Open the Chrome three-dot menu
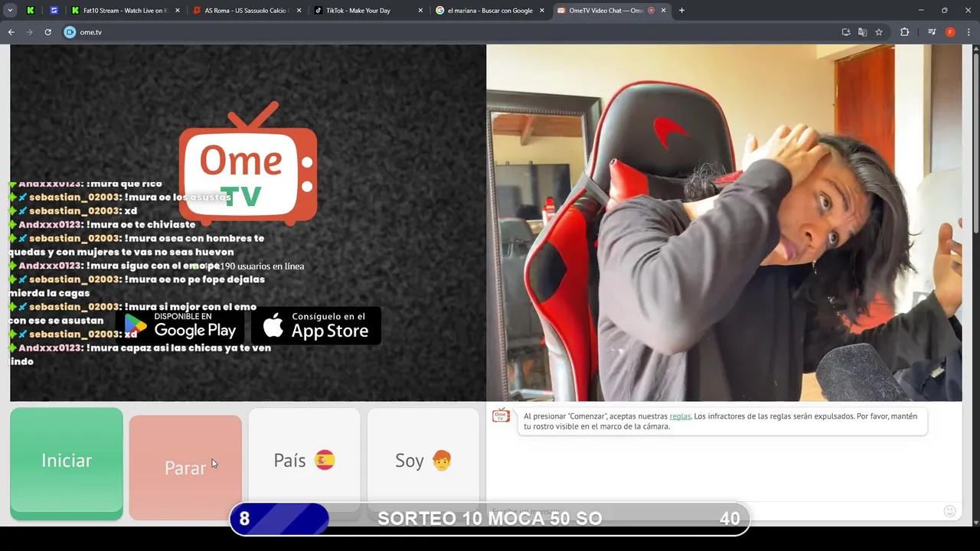 pyautogui.click(x=969, y=32)
